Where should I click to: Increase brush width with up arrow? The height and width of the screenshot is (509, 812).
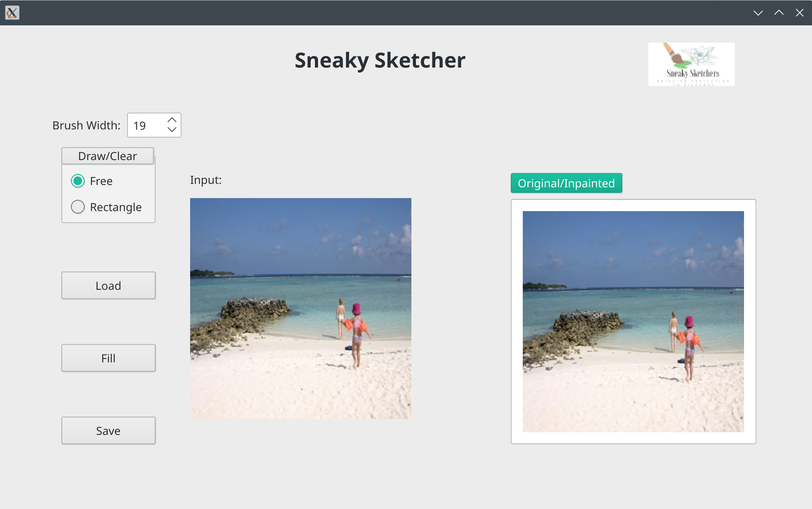click(x=172, y=120)
